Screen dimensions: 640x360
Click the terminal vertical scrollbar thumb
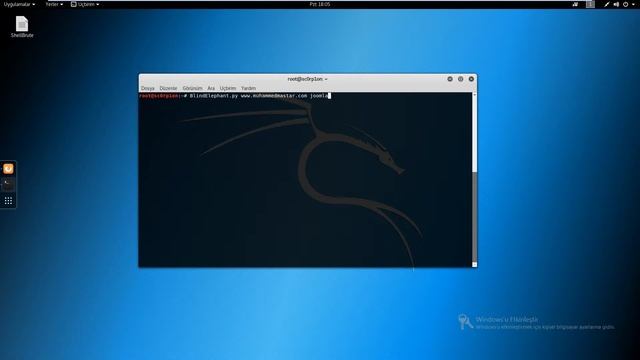tap(474, 216)
